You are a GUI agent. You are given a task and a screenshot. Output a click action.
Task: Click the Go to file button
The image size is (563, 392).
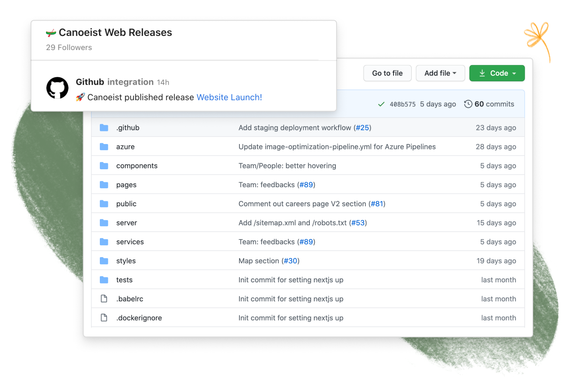[387, 73]
